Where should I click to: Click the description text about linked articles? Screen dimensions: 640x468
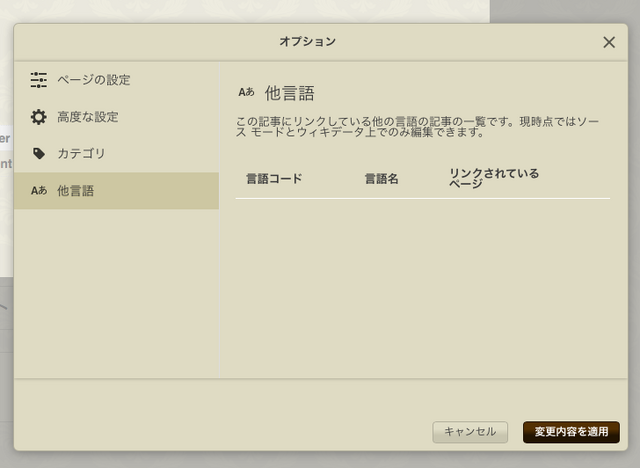pyautogui.click(x=417, y=126)
